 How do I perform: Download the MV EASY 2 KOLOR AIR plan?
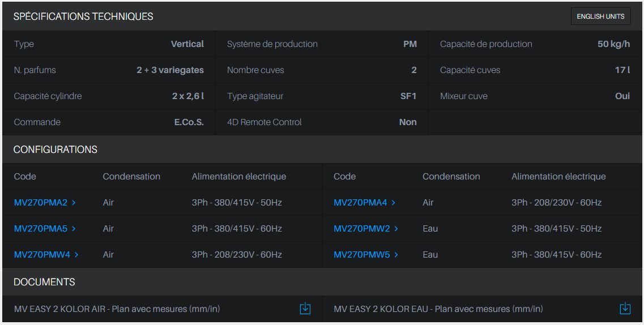point(305,309)
